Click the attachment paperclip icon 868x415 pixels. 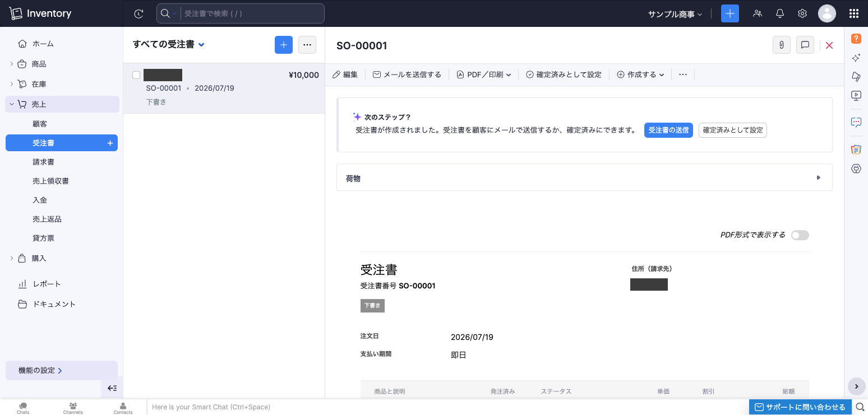tap(782, 45)
